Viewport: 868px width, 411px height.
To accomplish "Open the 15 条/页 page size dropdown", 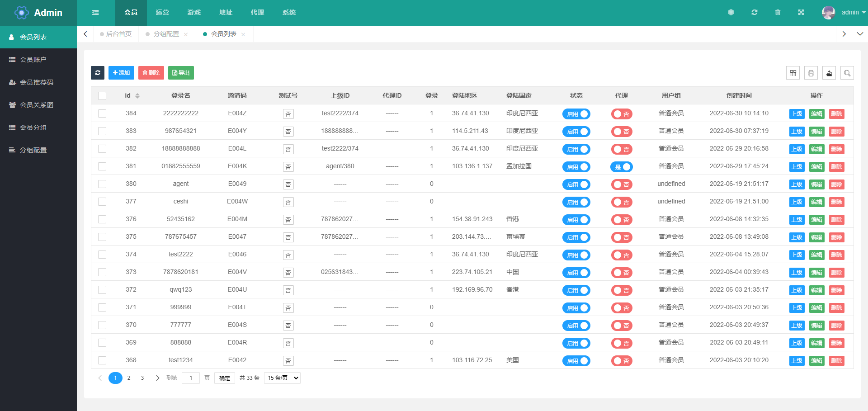I will pos(283,378).
